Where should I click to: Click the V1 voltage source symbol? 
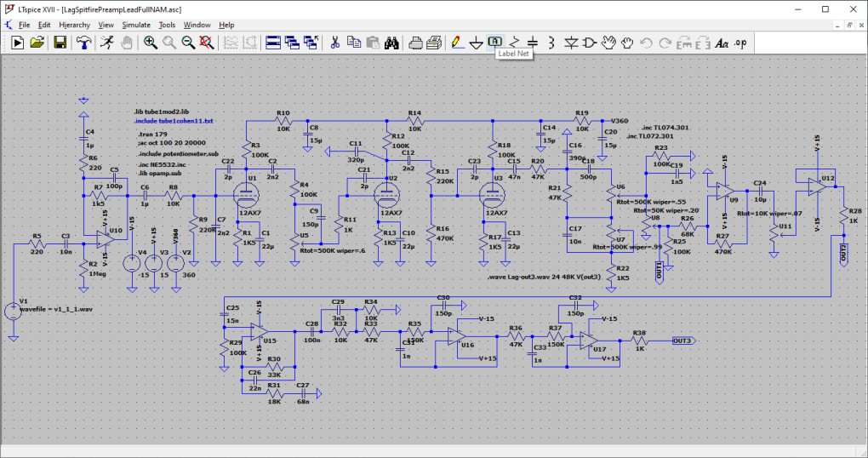(x=13, y=312)
